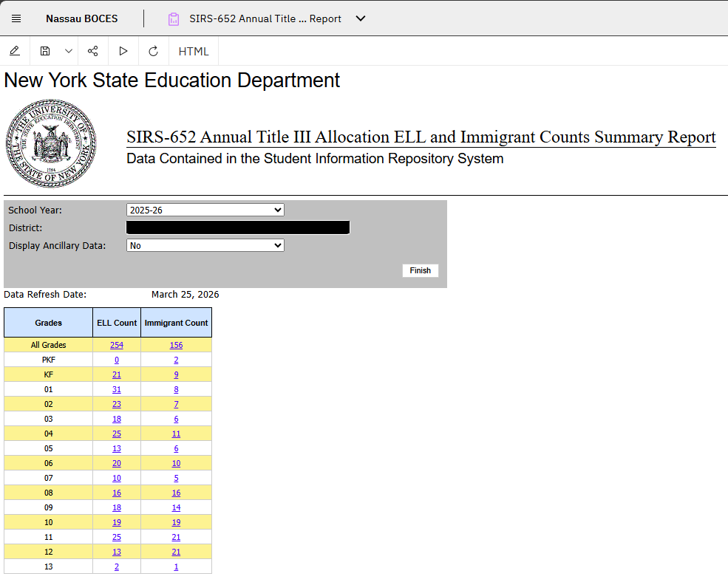Click KF ELL count 21 link

[x=117, y=374]
